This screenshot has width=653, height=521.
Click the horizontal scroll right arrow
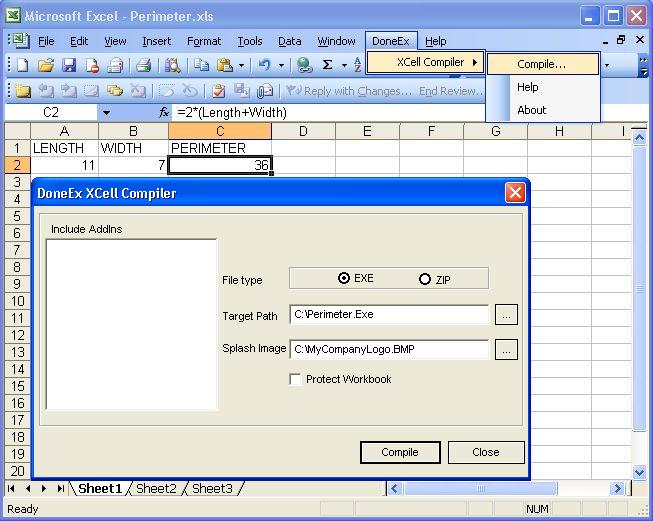point(617,488)
